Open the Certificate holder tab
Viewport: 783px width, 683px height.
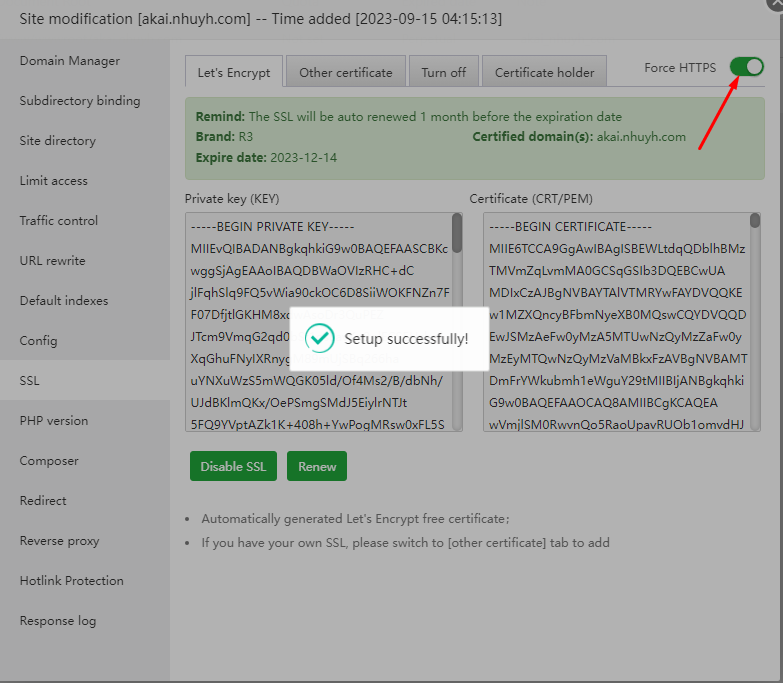[544, 72]
